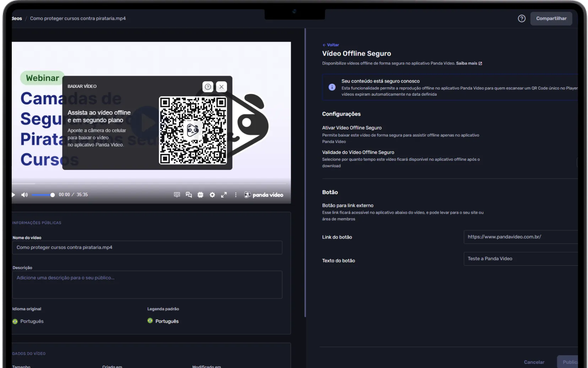Click the QR code image
Screen dimensions: 588x368
coord(193,130)
